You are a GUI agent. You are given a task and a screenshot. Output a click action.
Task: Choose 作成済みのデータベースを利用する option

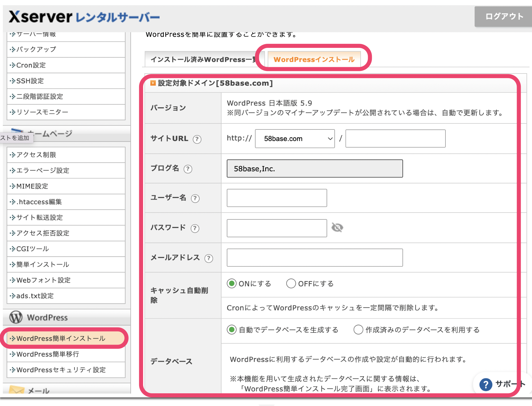click(x=358, y=330)
